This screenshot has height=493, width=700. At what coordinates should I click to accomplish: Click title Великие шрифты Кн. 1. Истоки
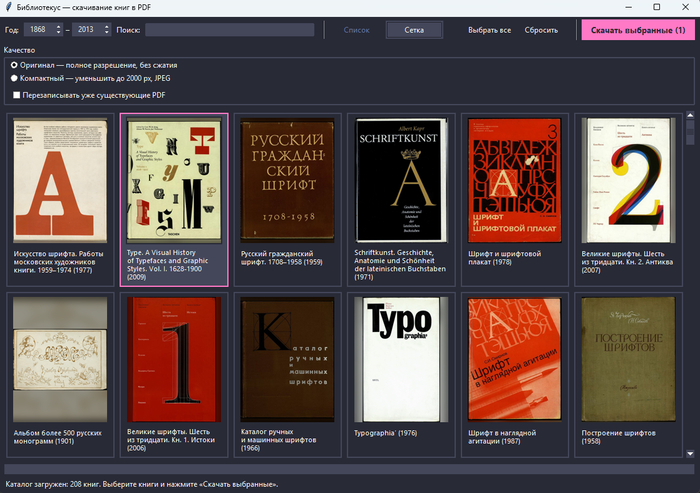click(171, 439)
